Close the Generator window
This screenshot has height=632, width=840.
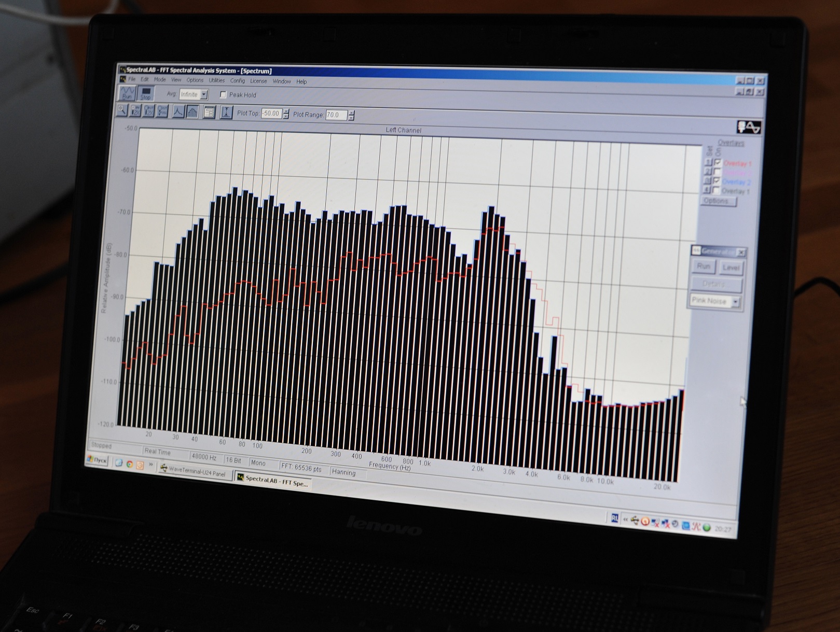741,252
